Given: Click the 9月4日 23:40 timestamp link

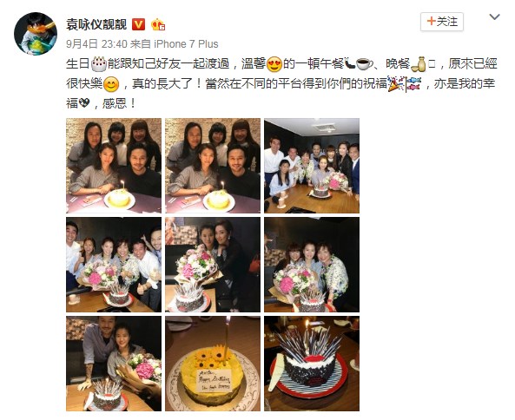Looking at the screenshot, I should (x=96, y=44).
